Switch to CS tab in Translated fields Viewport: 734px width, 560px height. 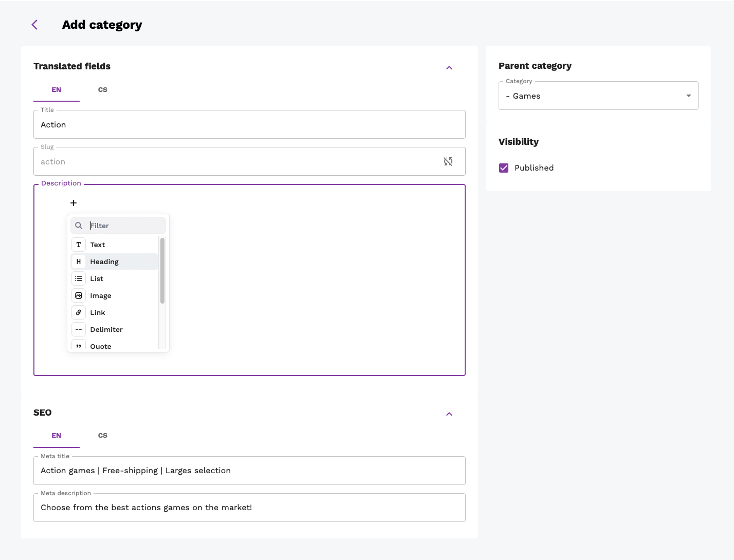pos(103,90)
